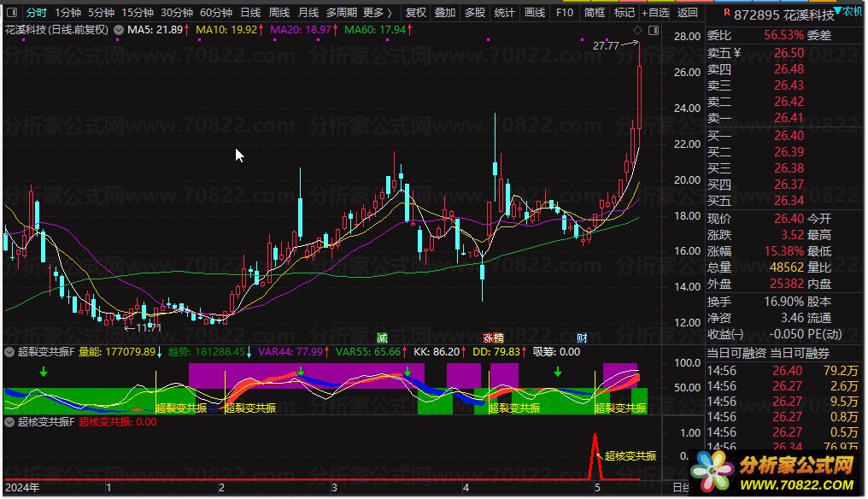The height and width of the screenshot is (499, 868).
Task: Click the diamond icon at chart top-right
Action: point(637,31)
